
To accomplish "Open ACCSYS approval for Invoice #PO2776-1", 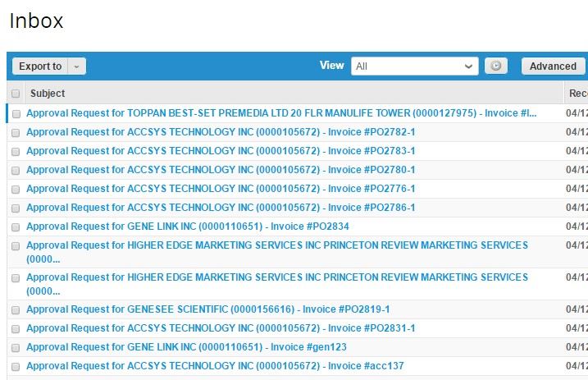I will click(x=221, y=189).
